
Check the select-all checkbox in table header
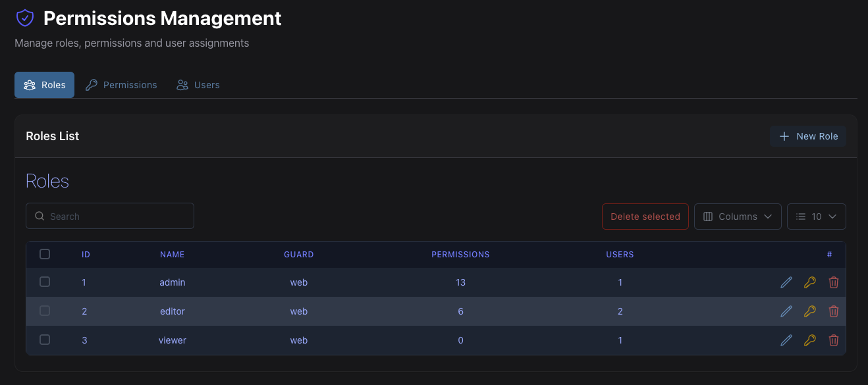tap(45, 254)
